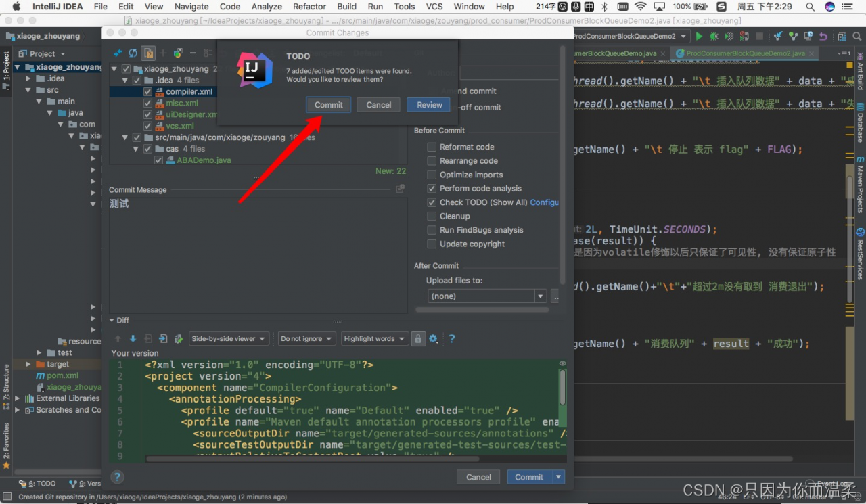This screenshot has height=504, width=866.
Task: Click the blue help icon in Diff toolbar
Action: coord(452,339)
